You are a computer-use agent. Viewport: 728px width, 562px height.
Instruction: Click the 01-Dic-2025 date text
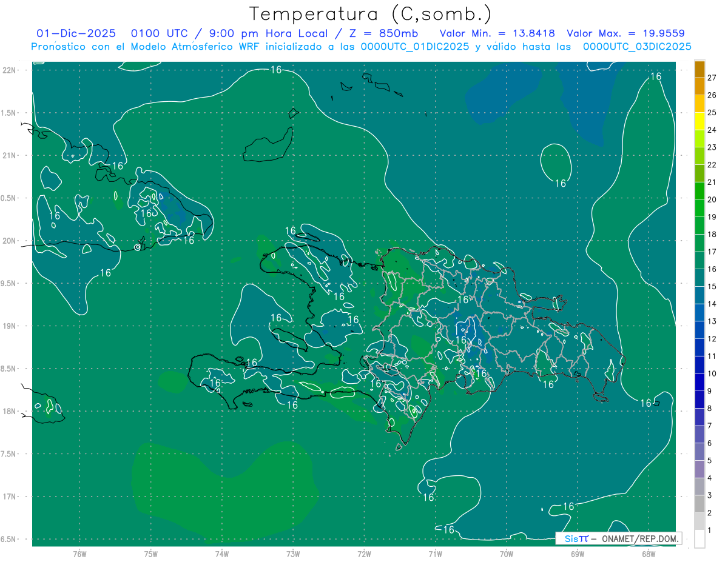(75, 33)
